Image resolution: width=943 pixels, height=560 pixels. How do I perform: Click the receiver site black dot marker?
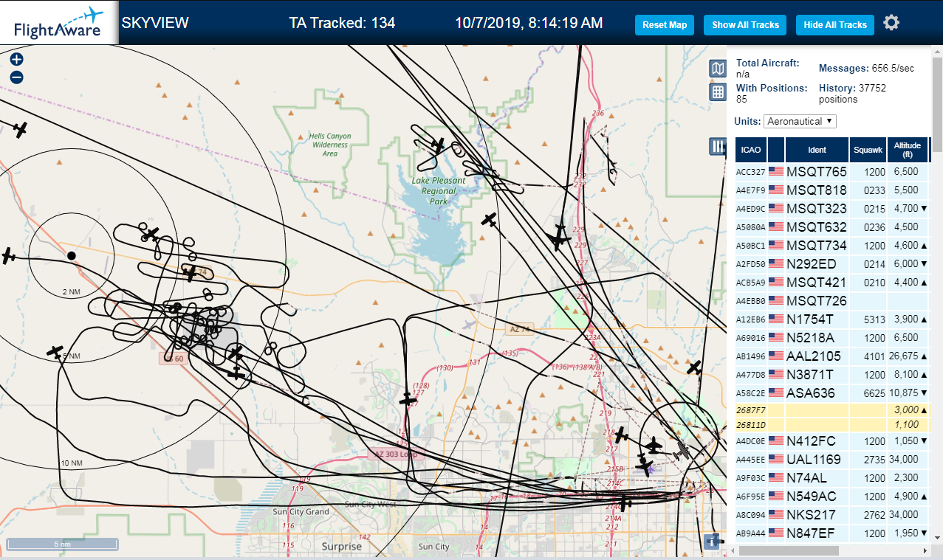(x=72, y=255)
